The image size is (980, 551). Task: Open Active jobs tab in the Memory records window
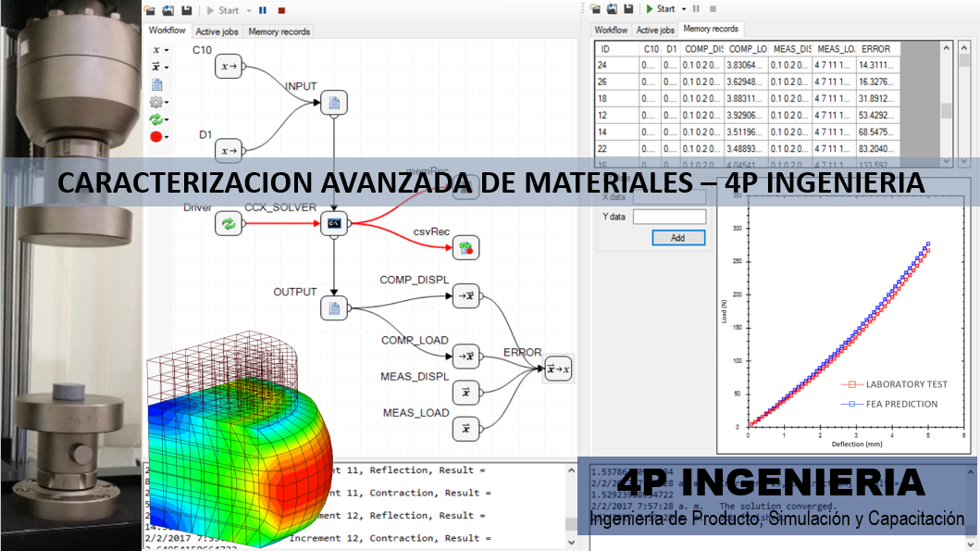[655, 30]
